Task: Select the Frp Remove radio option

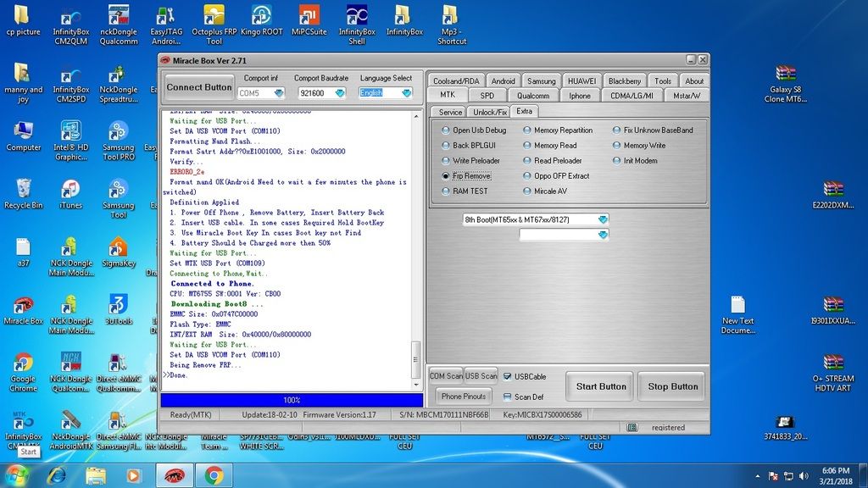Action: point(446,176)
